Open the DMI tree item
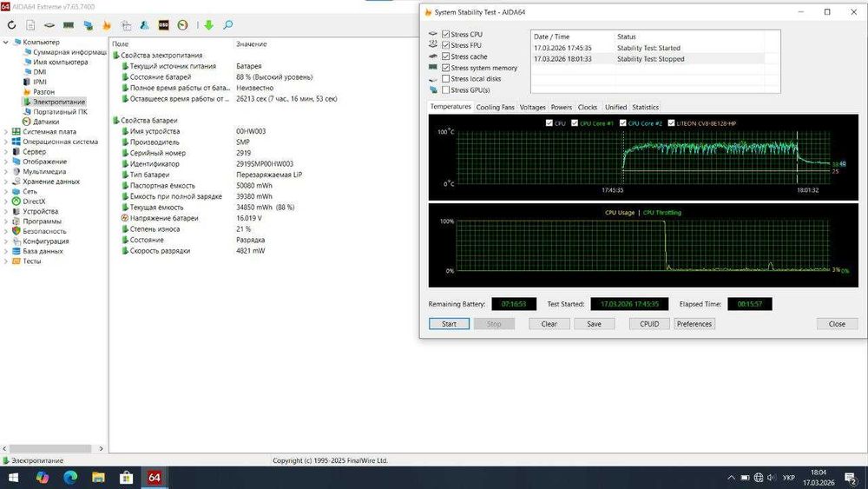 39,72
